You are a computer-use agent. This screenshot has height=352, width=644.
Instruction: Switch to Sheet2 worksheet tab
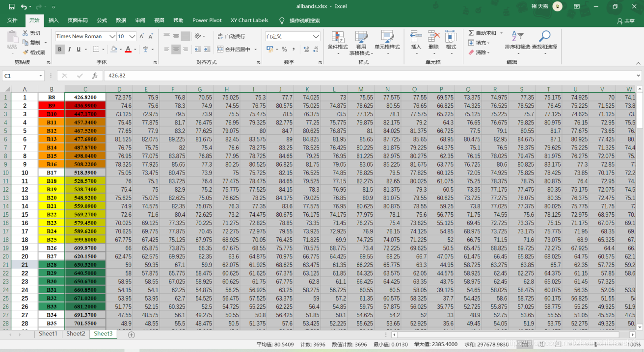click(76, 334)
